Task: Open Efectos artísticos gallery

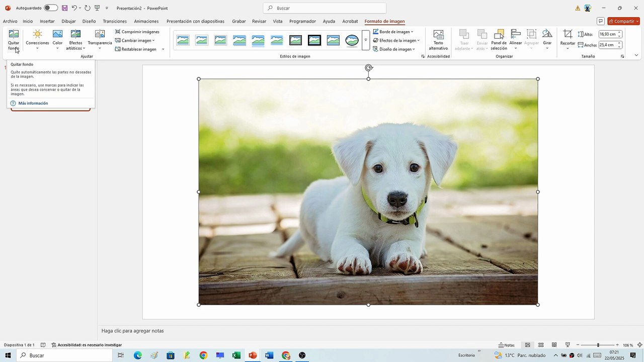Action: tap(75, 40)
